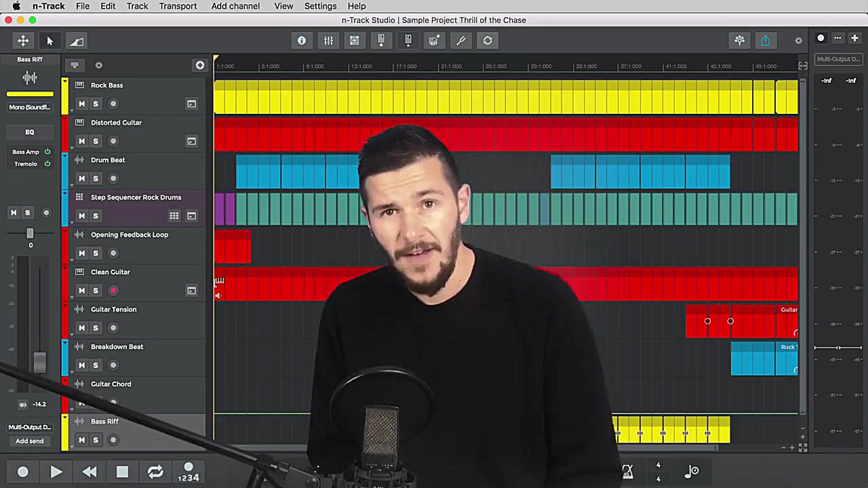Open the Step Sequencer Rock Drums grid editor

click(x=174, y=216)
